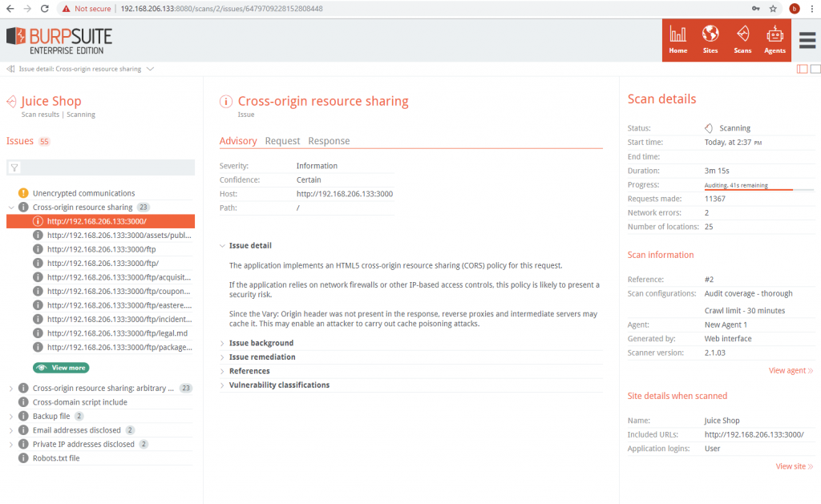Screen dimensions: 821x504
Task: Switch to split-panel layout view
Action: pyautogui.click(x=802, y=69)
